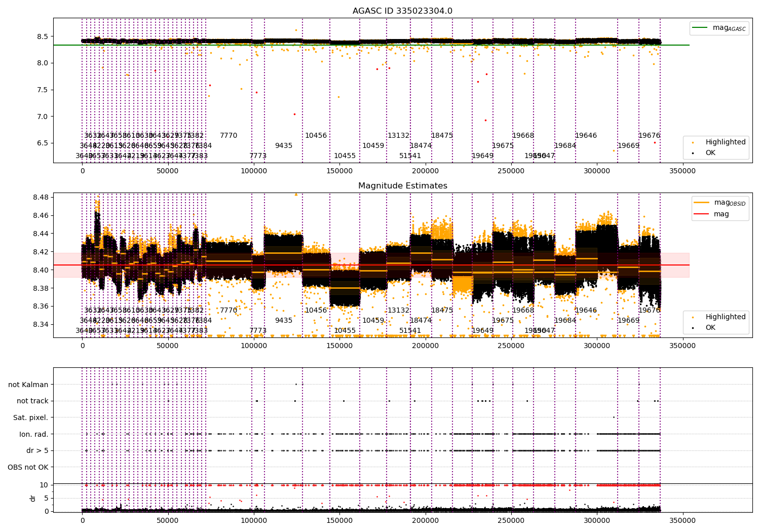
Task: Click OBSID label 19646 in the top plot
Action: click(586, 136)
